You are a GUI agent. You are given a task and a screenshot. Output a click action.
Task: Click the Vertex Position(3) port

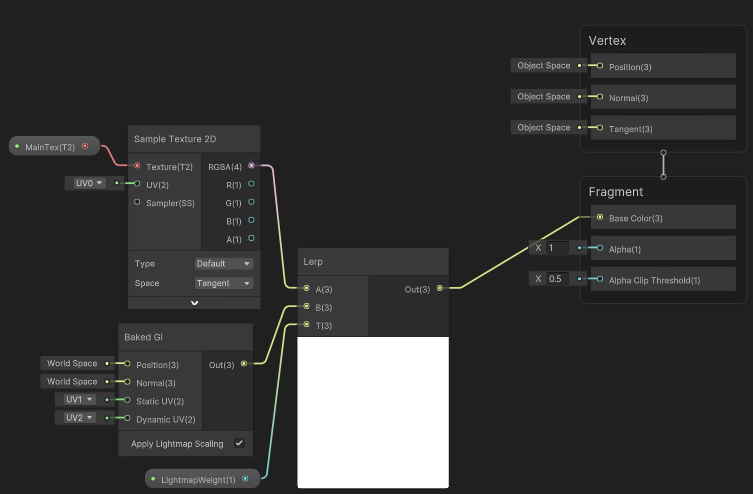click(599, 66)
